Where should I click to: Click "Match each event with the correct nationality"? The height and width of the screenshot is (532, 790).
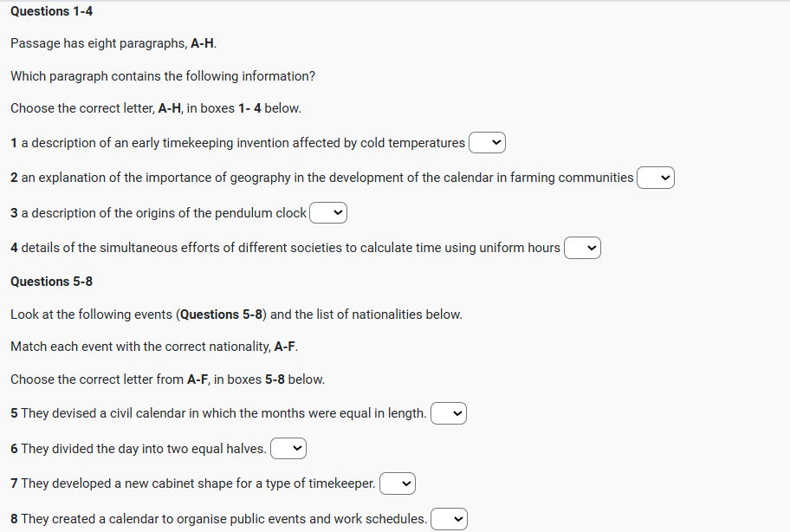[x=154, y=347]
